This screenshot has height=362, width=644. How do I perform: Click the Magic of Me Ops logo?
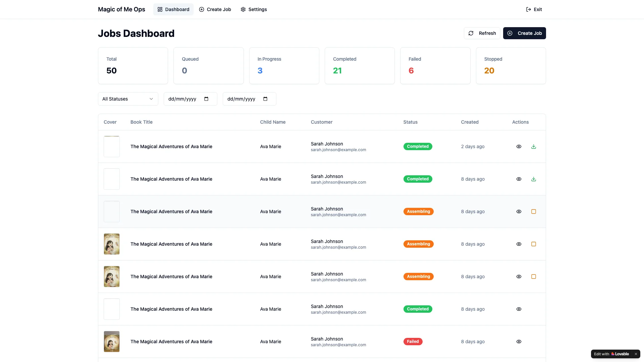coord(121,9)
